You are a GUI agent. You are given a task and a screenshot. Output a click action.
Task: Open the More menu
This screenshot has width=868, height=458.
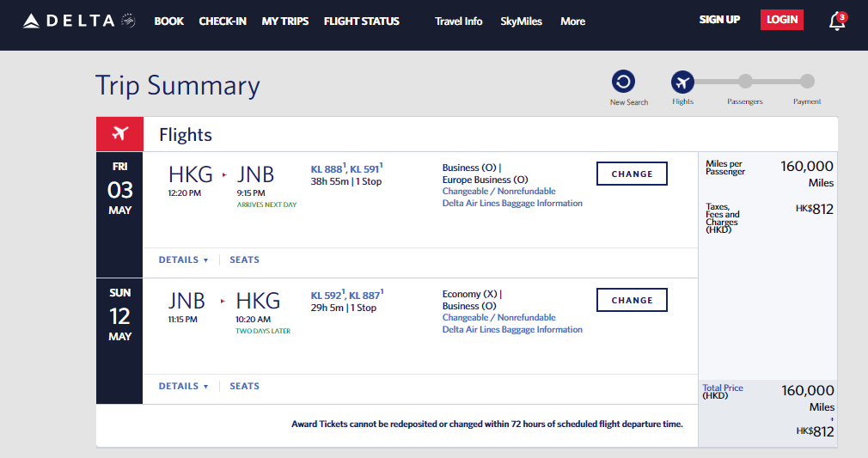pyautogui.click(x=572, y=21)
